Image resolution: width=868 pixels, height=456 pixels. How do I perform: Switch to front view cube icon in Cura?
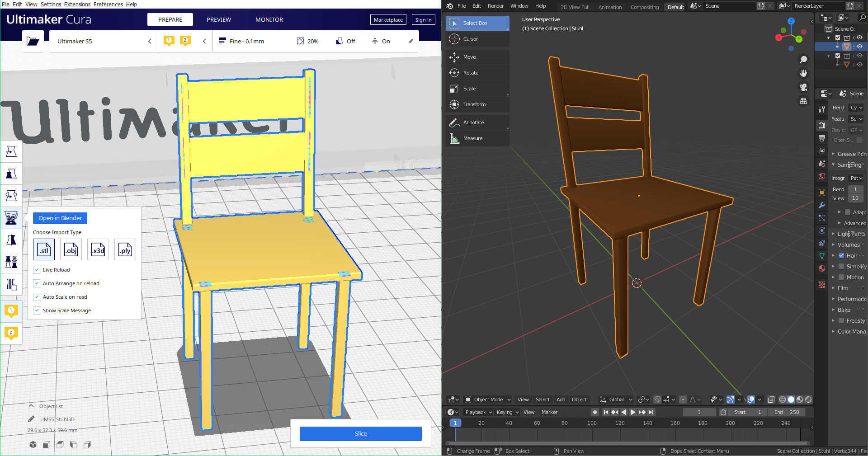pyautogui.click(x=46, y=445)
